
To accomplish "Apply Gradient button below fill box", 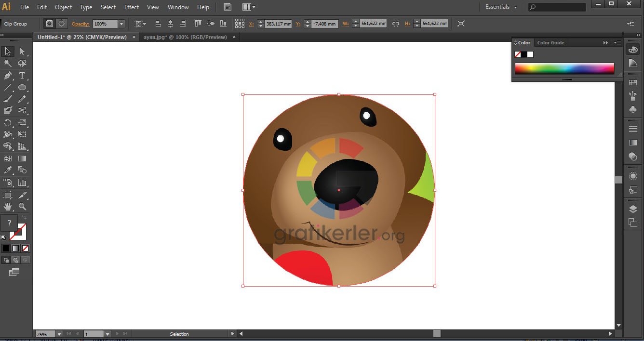I will (15, 248).
